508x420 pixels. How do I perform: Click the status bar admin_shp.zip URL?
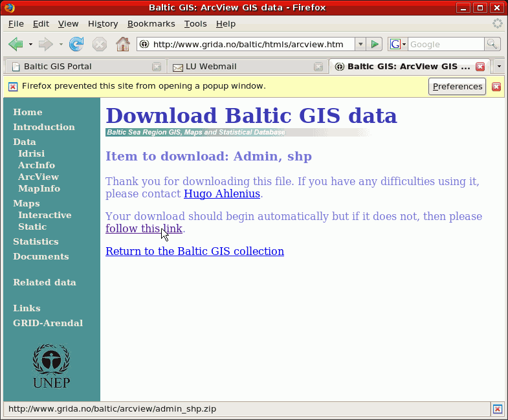(x=112, y=409)
